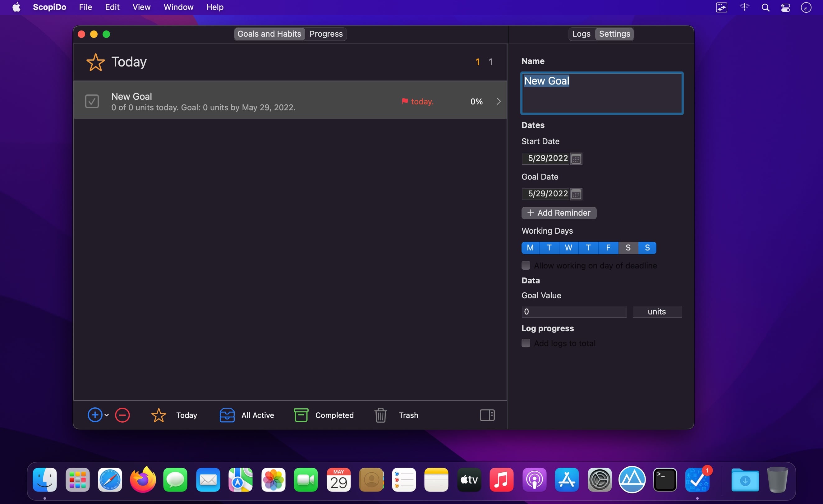Switch to the Progress tab
This screenshot has width=823, height=504.
tap(326, 34)
